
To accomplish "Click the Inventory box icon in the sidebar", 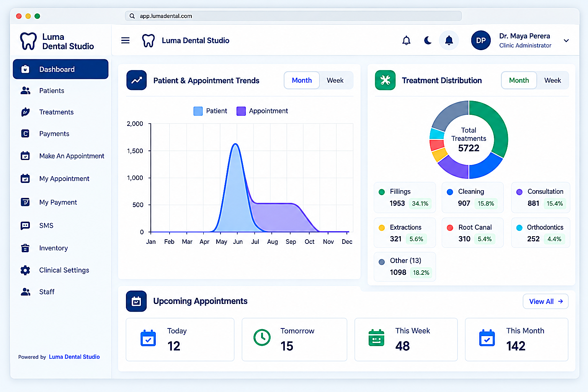I will click(25, 248).
